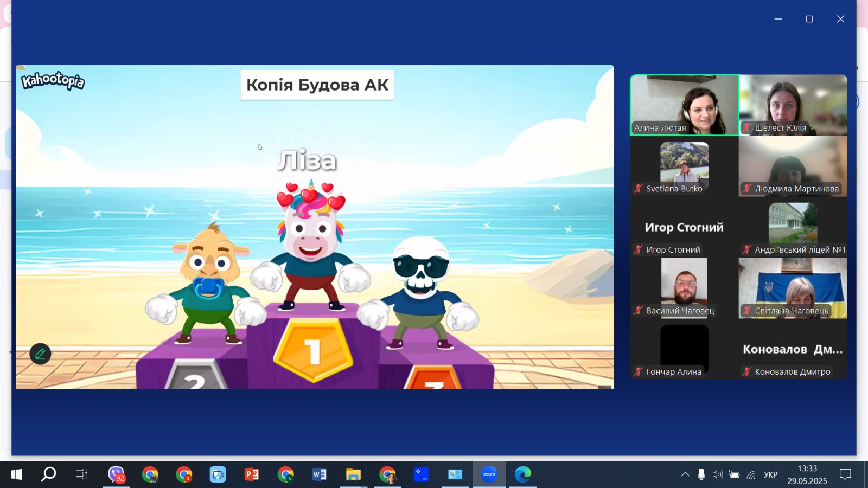
Task: Open Viber with 92 notifications badge
Action: point(116,474)
